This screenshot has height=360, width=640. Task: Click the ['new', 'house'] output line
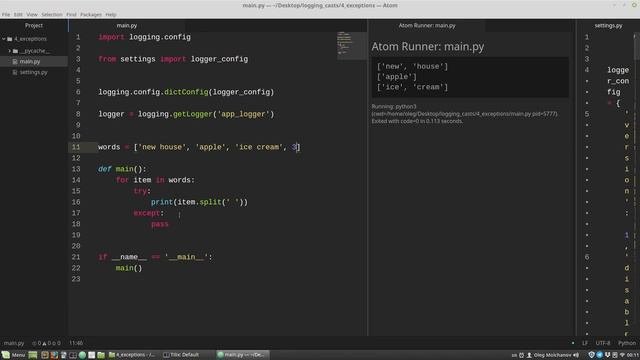click(x=412, y=66)
